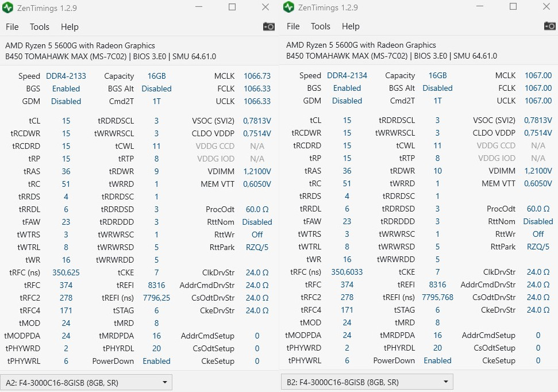Click BGS Alt Disabled in right window
The height and width of the screenshot is (392, 558).
click(437, 89)
